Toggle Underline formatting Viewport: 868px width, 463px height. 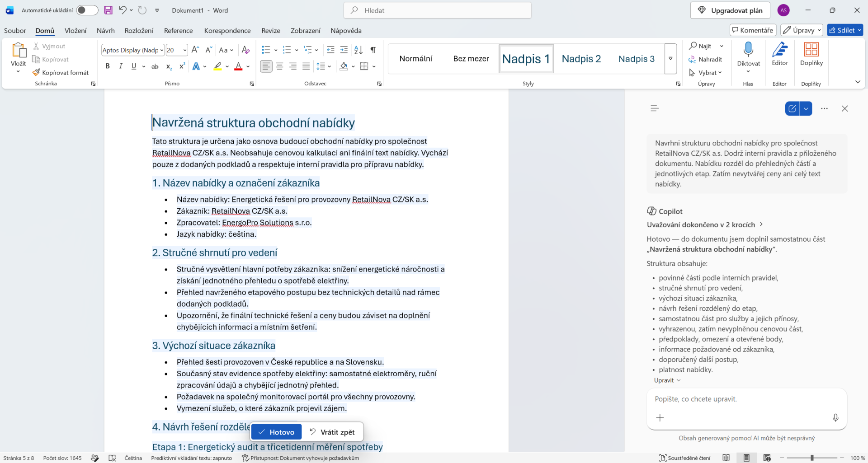134,66
